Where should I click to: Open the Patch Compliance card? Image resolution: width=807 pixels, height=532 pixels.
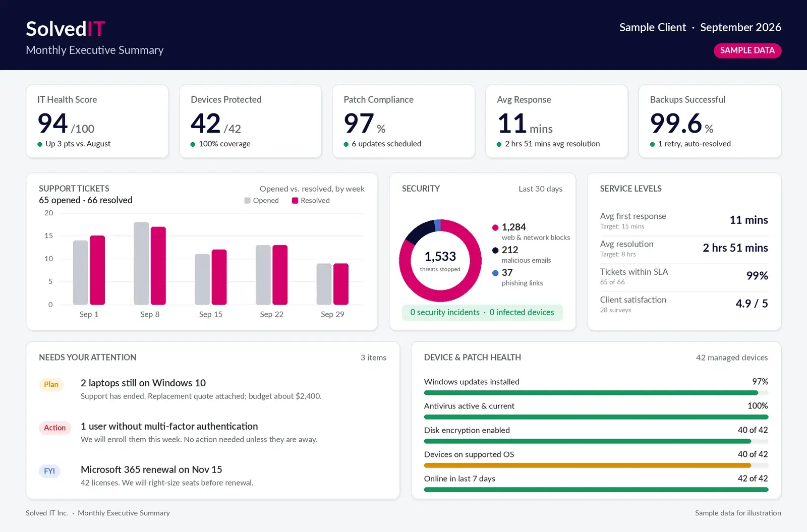[x=403, y=121]
